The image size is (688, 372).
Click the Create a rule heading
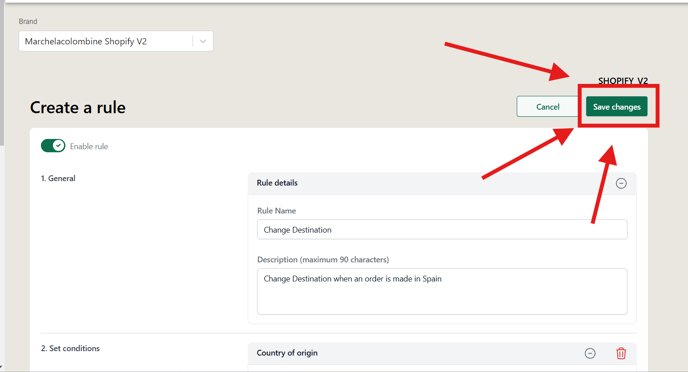(78, 107)
